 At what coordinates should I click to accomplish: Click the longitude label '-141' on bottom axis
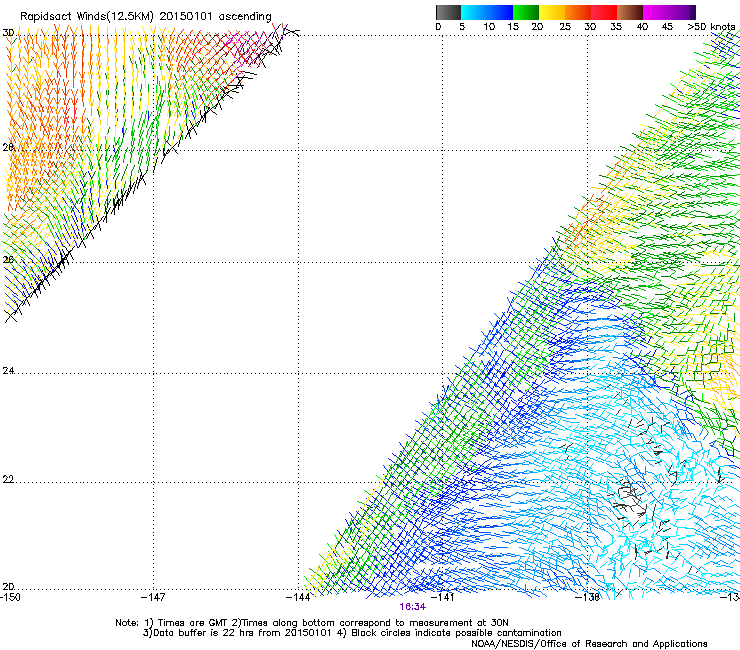pos(442,597)
